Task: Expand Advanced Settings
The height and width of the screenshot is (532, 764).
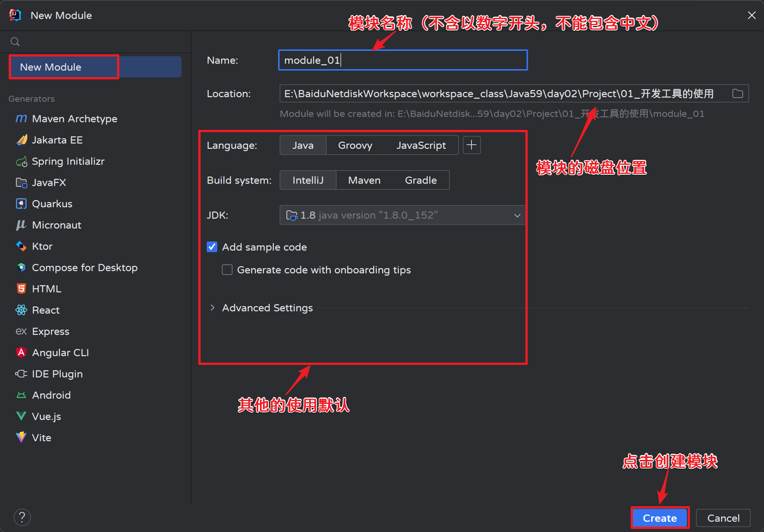Action: pos(267,308)
